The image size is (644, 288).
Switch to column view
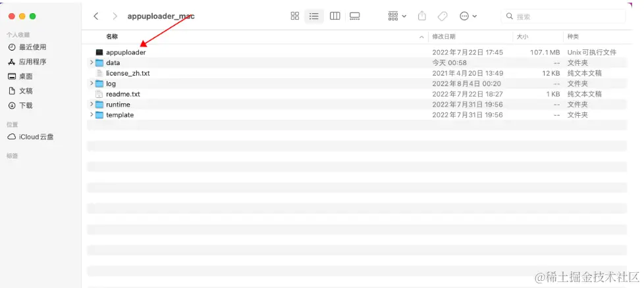coord(335,16)
